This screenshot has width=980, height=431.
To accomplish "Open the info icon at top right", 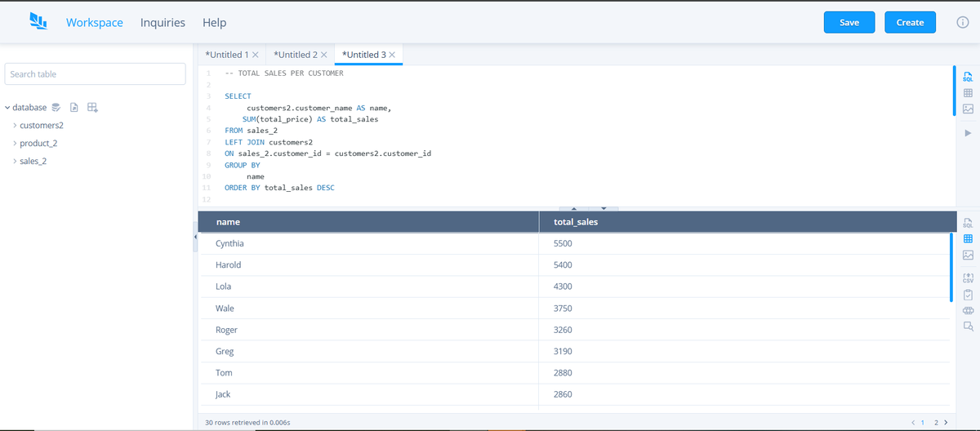I will 962,23.
